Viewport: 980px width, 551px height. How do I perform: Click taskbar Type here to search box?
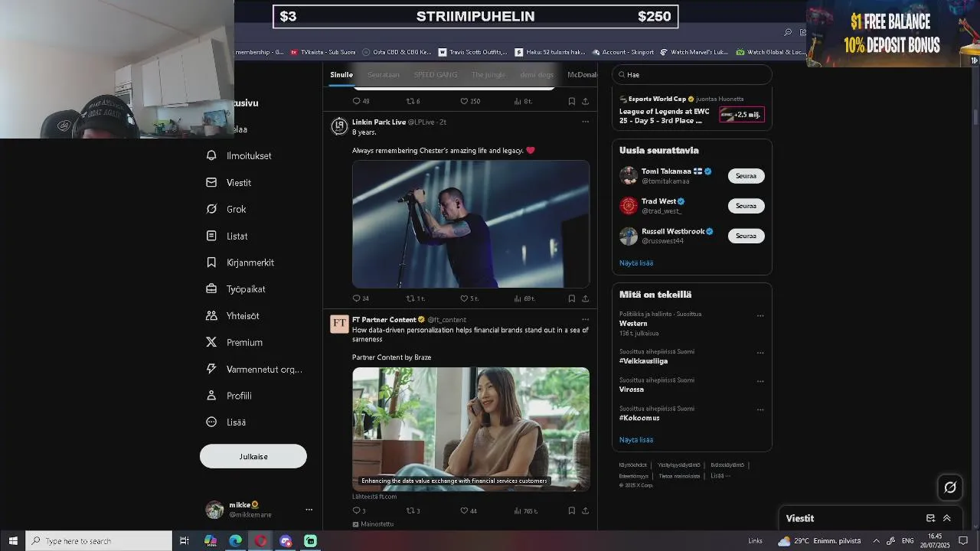100,541
